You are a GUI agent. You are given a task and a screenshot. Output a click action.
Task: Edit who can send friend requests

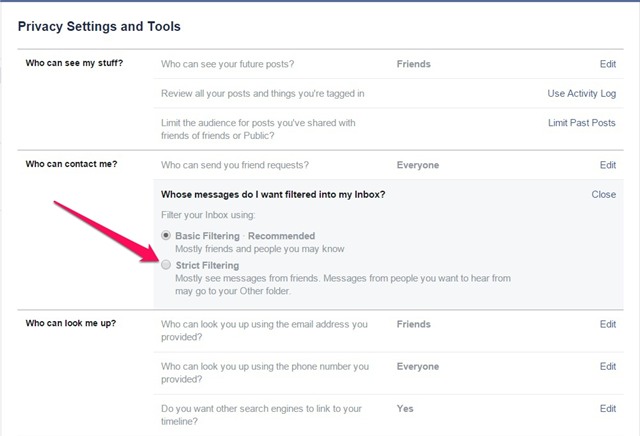pos(607,164)
